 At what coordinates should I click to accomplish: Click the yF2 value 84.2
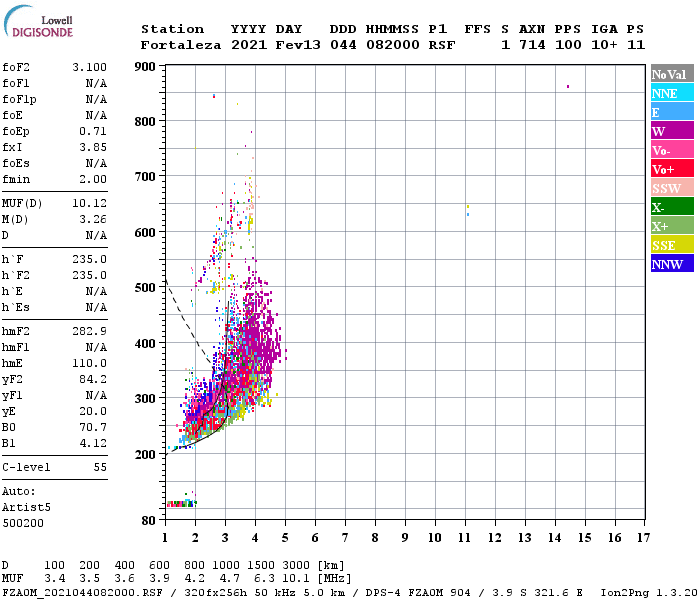93,379
